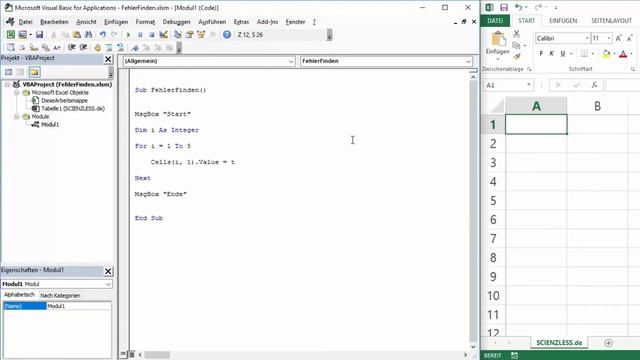Open the DATEI tab in Excel
The image size is (640, 360).
[x=495, y=20]
